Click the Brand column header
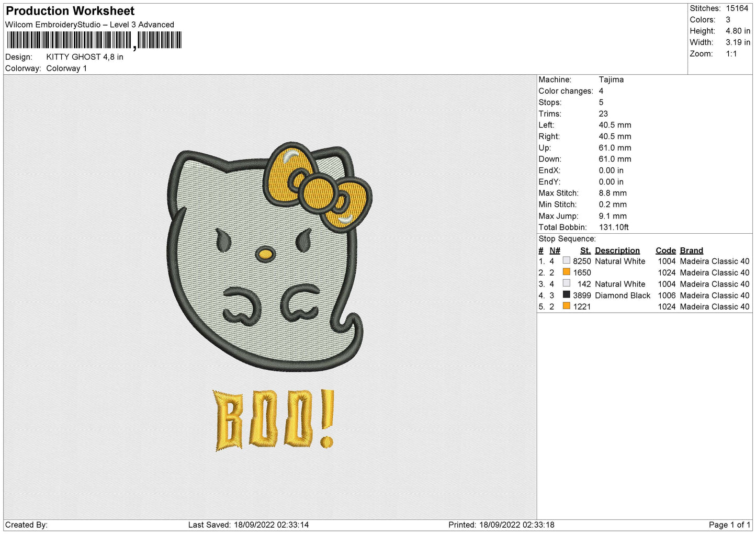The height and width of the screenshot is (534, 756). 691,251
